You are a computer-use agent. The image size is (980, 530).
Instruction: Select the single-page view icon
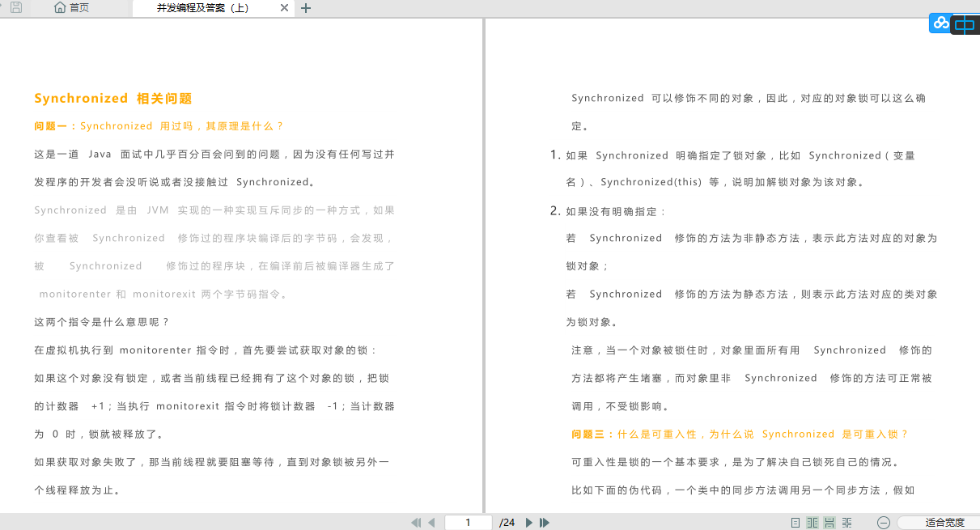(796, 522)
